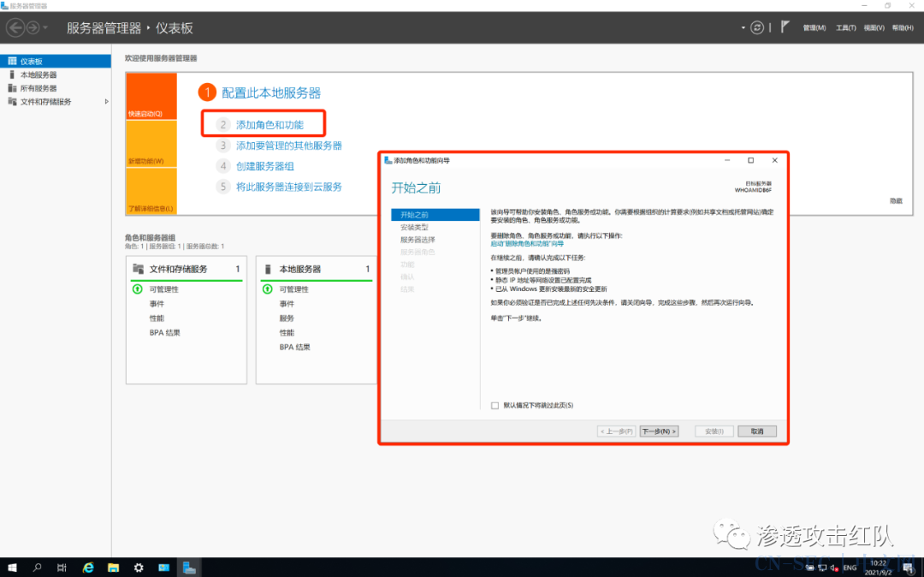This screenshot has height=577, width=924.
Task: Open the 视图(V) menu
Action: pyautogui.click(x=874, y=27)
